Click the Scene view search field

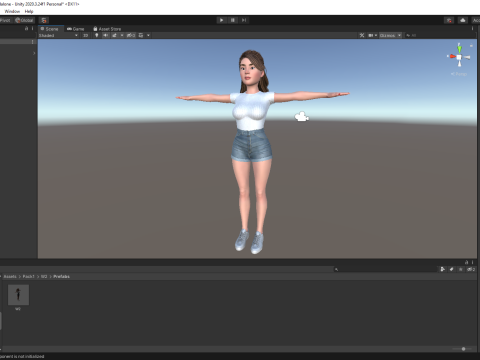[440, 35]
